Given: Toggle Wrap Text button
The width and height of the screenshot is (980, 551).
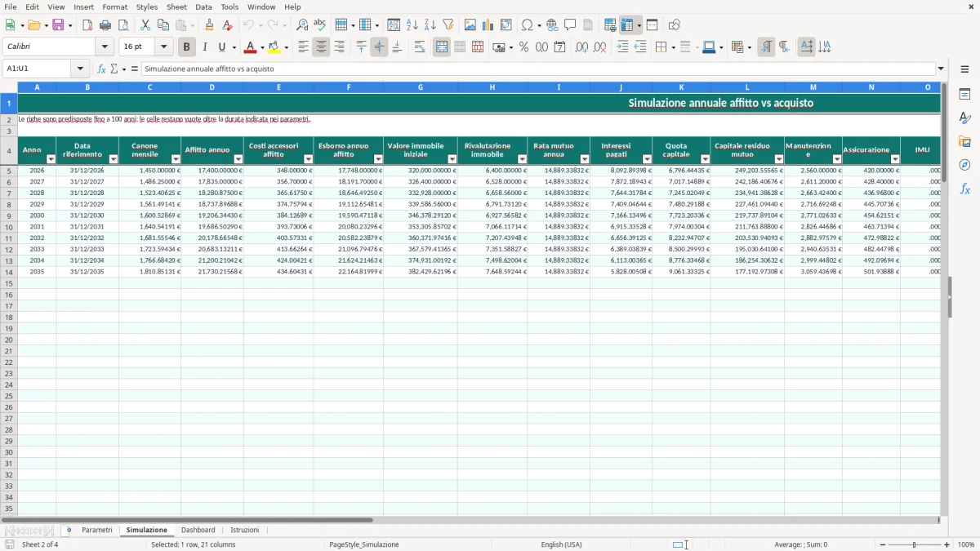Looking at the screenshot, I should (x=420, y=47).
